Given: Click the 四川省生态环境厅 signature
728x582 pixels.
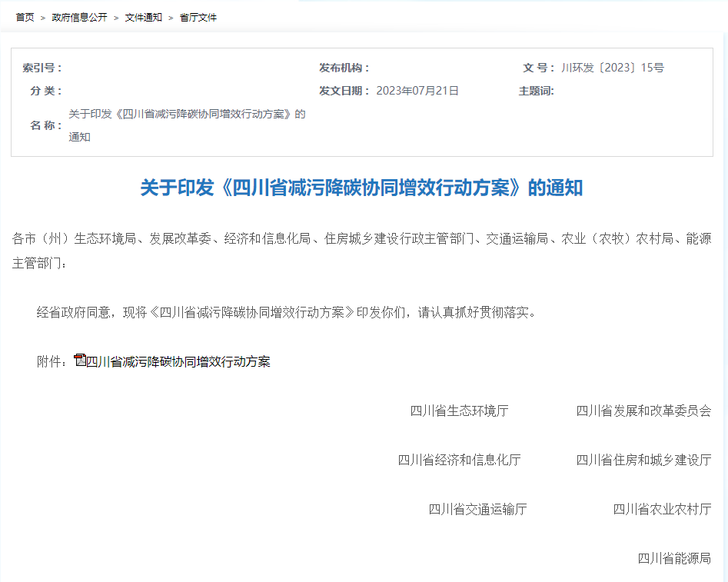Looking at the screenshot, I should (x=459, y=411).
